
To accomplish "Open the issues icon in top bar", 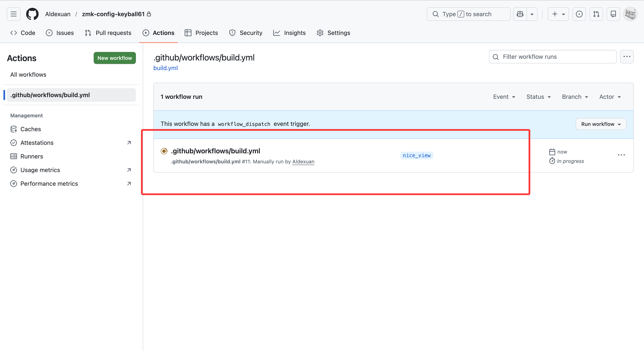I will click(x=579, y=14).
